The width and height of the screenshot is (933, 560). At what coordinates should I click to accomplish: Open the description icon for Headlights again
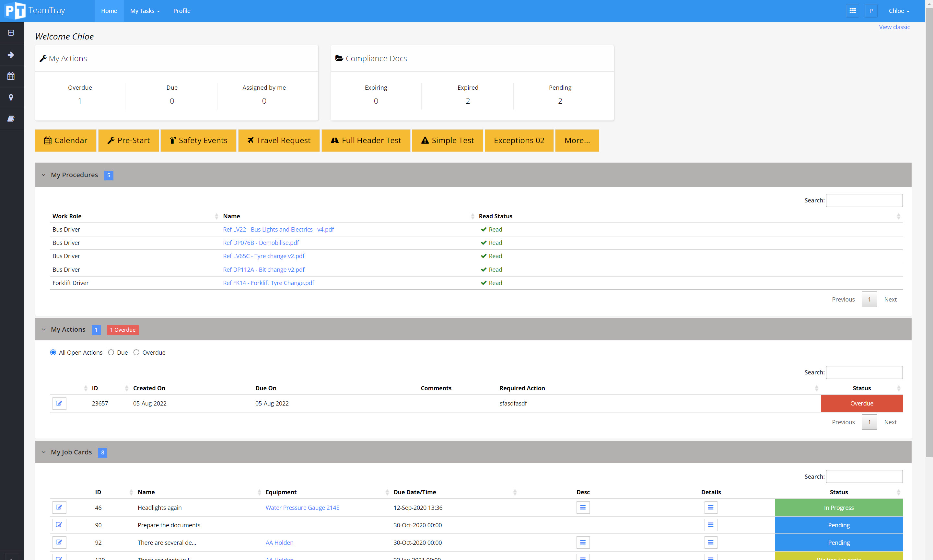click(x=583, y=508)
